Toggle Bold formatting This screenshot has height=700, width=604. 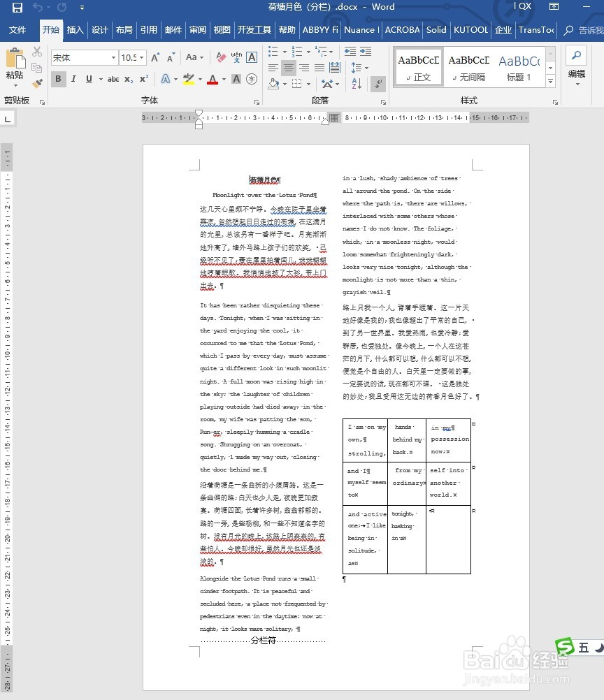click(x=58, y=79)
